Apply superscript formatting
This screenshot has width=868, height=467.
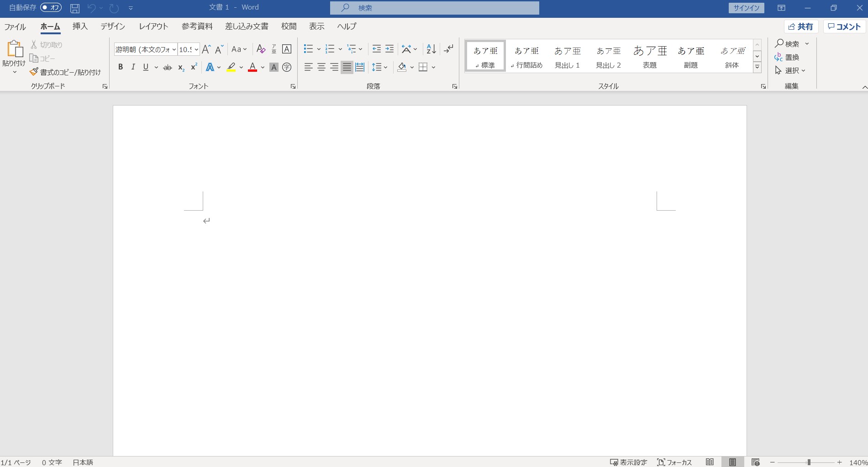(194, 67)
